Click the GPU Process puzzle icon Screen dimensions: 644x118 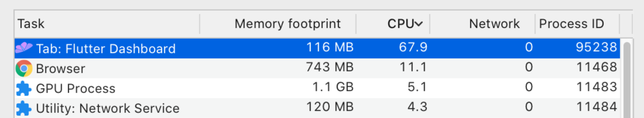point(24,88)
